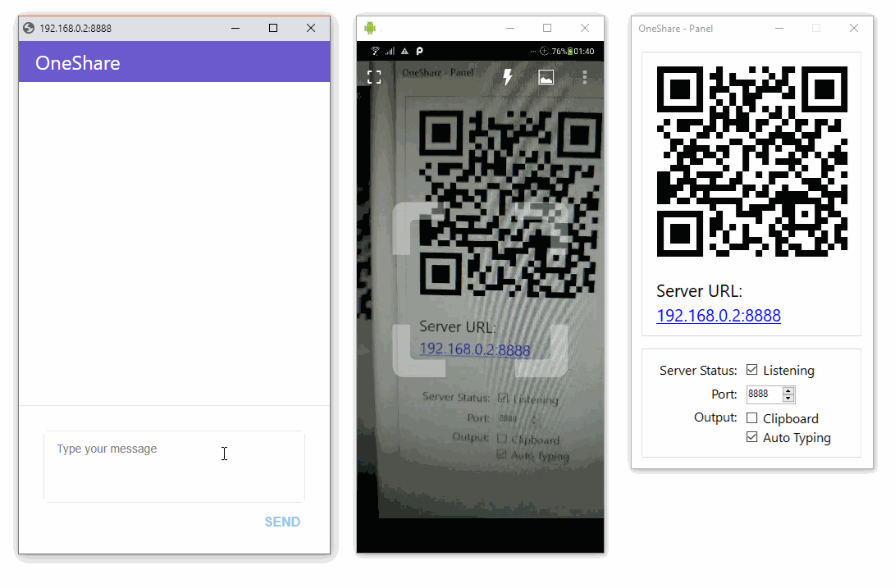895x588 pixels.
Task: Click the Android robot icon in emulator title bar
Action: point(370,27)
